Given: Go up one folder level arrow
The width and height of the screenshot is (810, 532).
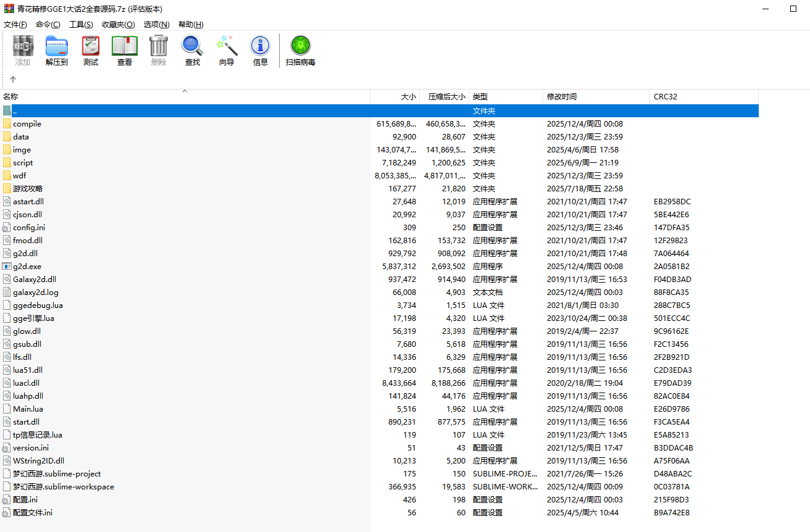Looking at the screenshot, I should pos(13,79).
